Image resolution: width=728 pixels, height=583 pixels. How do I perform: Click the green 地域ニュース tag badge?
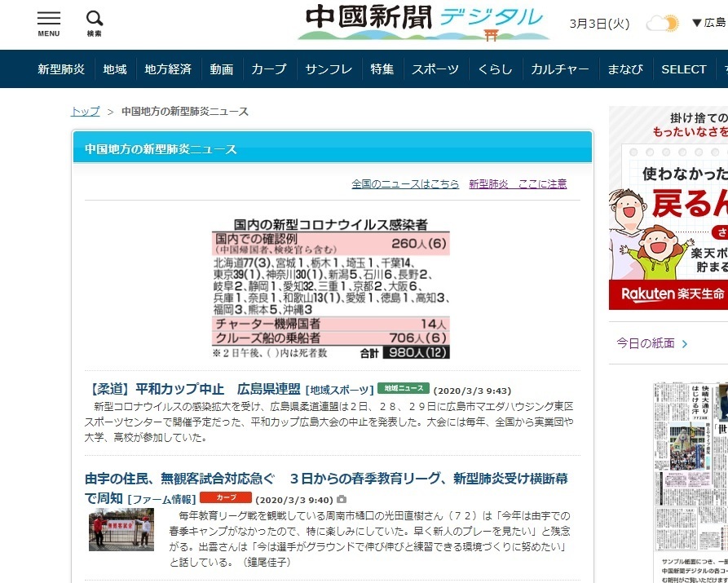coord(403,388)
